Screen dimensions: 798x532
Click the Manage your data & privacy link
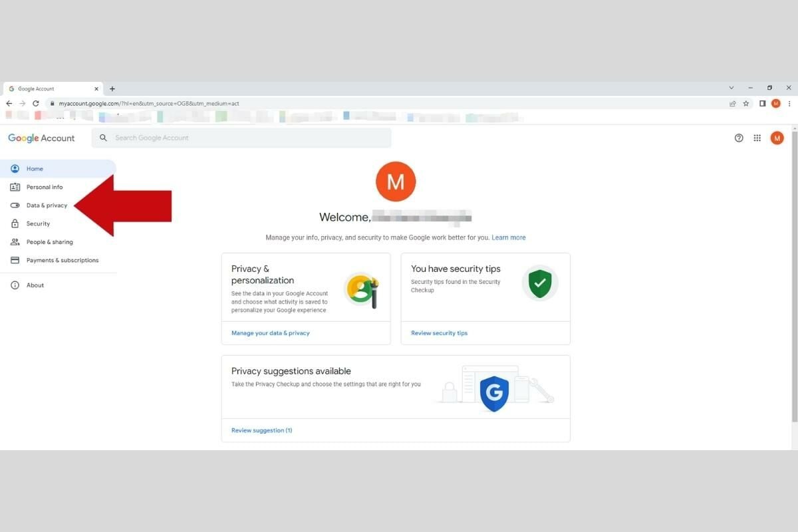click(x=270, y=333)
